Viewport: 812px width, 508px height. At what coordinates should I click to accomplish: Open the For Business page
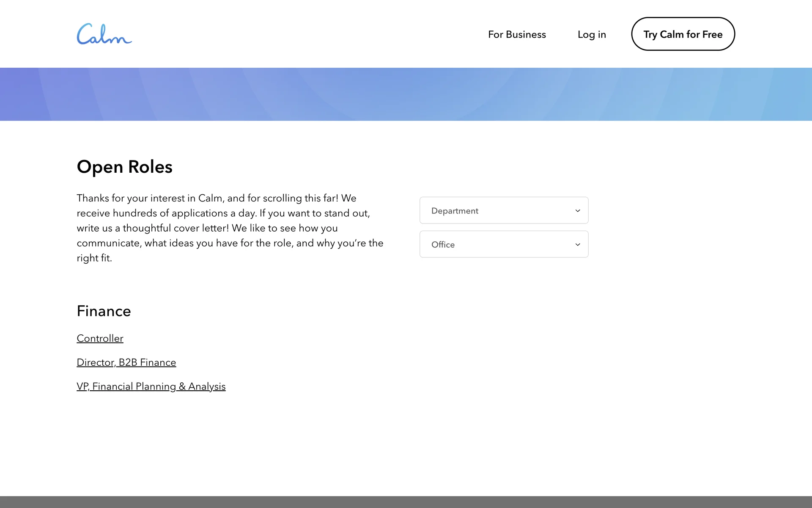[517, 34]
